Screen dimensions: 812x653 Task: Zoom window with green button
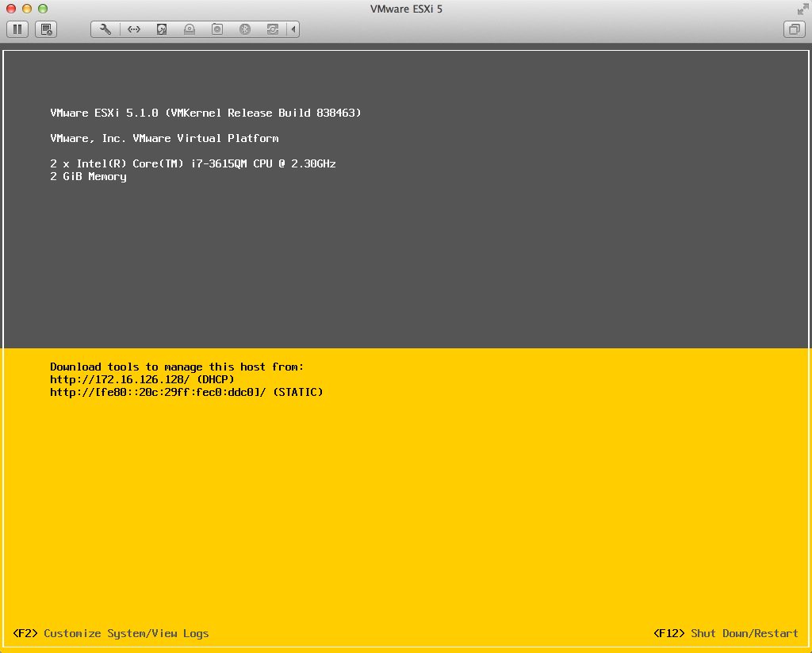pyautogui.click(x=41, y=9)
